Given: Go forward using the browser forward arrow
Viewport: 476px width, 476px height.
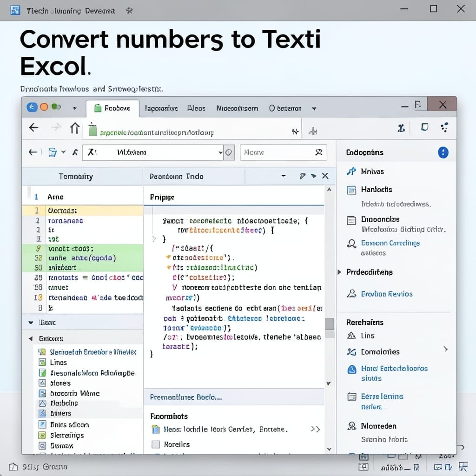Looking at the screenshot, I should coord(56,127).
